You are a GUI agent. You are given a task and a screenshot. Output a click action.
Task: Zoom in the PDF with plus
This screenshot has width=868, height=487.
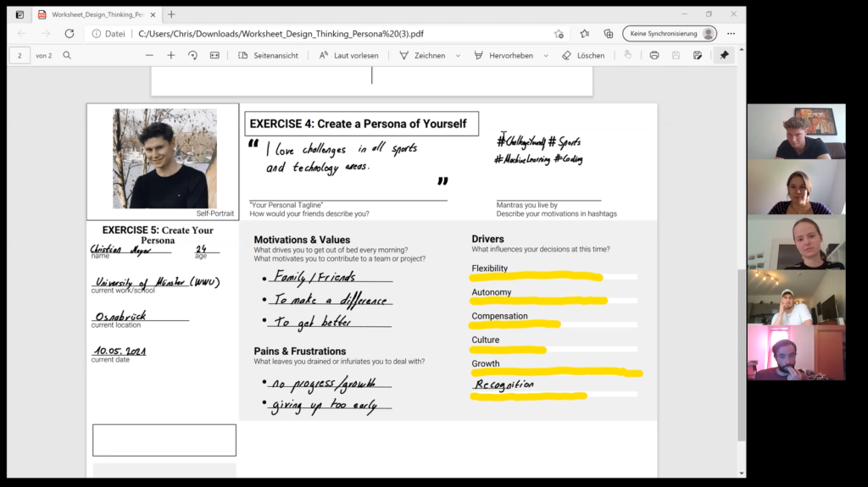[170, 55]
